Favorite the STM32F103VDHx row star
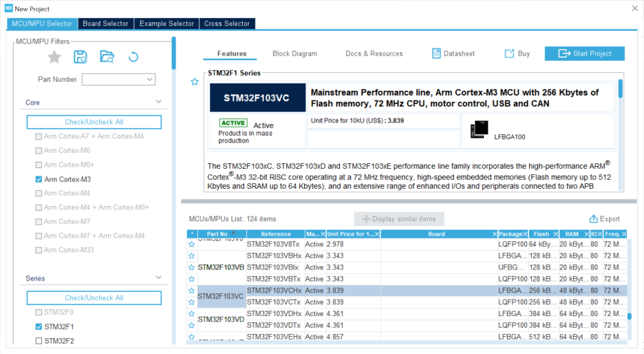The height and width of the screenshot is (354, 644). tap(191, 313)
